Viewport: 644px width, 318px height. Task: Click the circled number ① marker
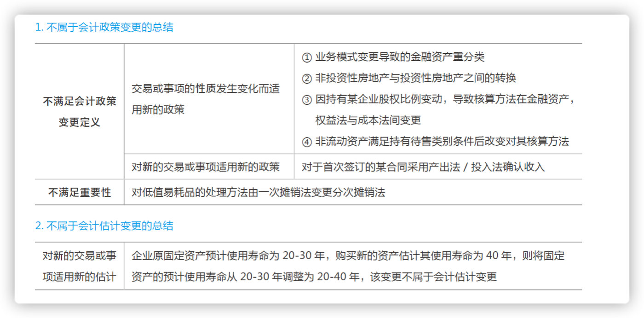(307, 57)
